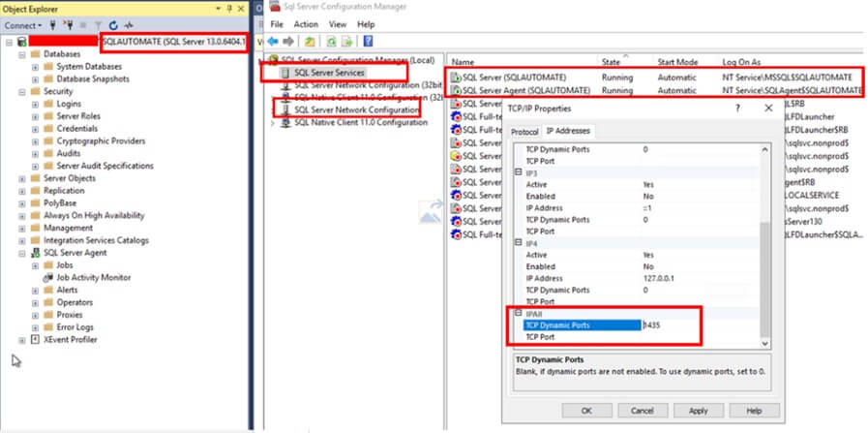
Task: Expand the Server Objects node
Action: (x=22, y=178)
